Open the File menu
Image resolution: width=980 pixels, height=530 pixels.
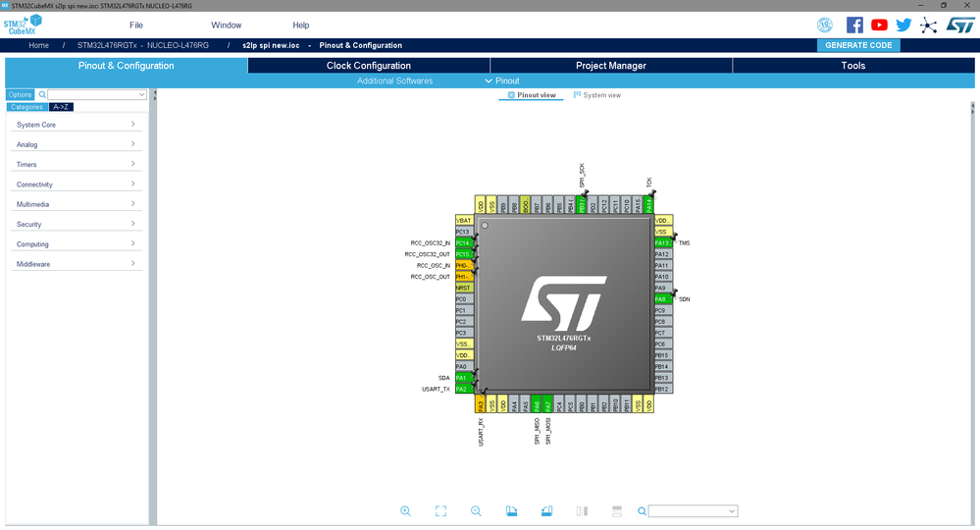[136, 25]
